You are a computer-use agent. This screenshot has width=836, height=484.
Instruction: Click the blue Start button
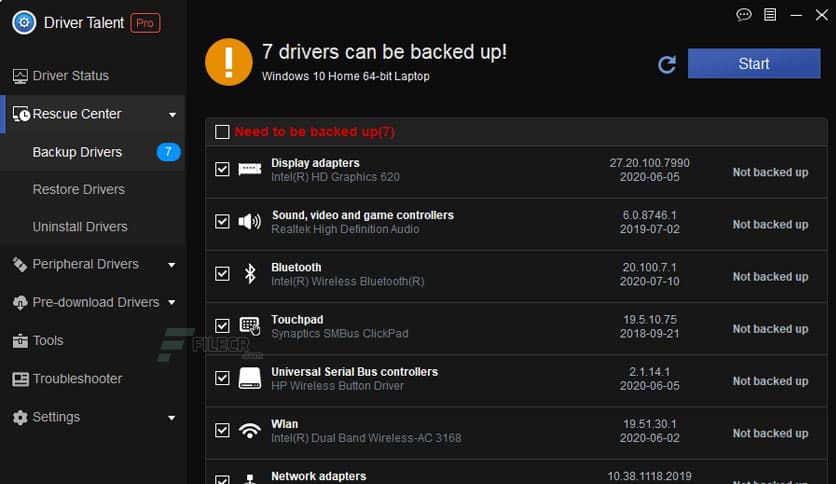click(x=754, y=63)
